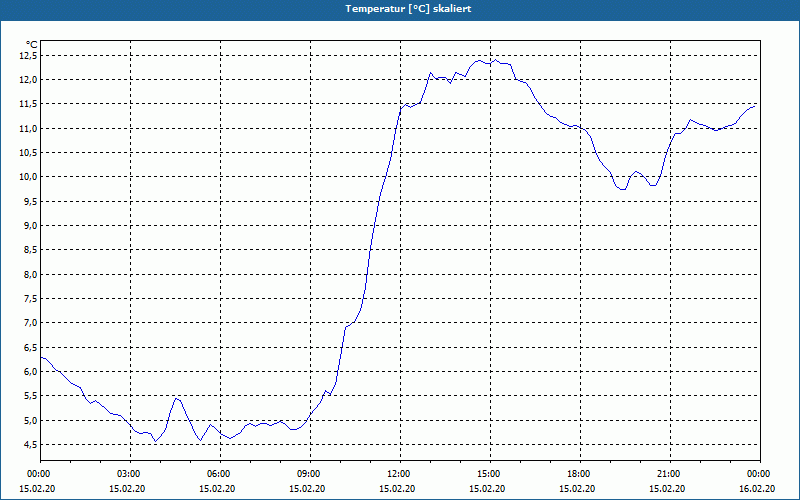The height and width of the screenshot is (500, 800).
Task: Click the curve's end point at midnight 16.02.20
Action: click(x=755, y=106)
